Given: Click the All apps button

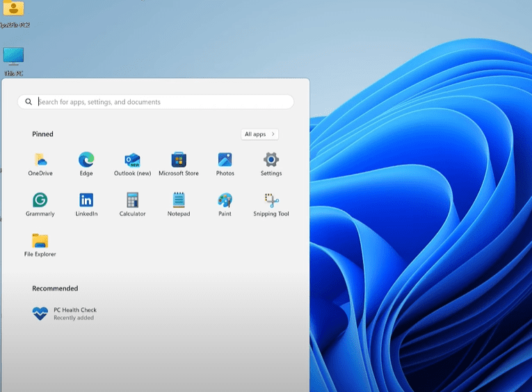Looking at the screenshot, I should point(259,134).
